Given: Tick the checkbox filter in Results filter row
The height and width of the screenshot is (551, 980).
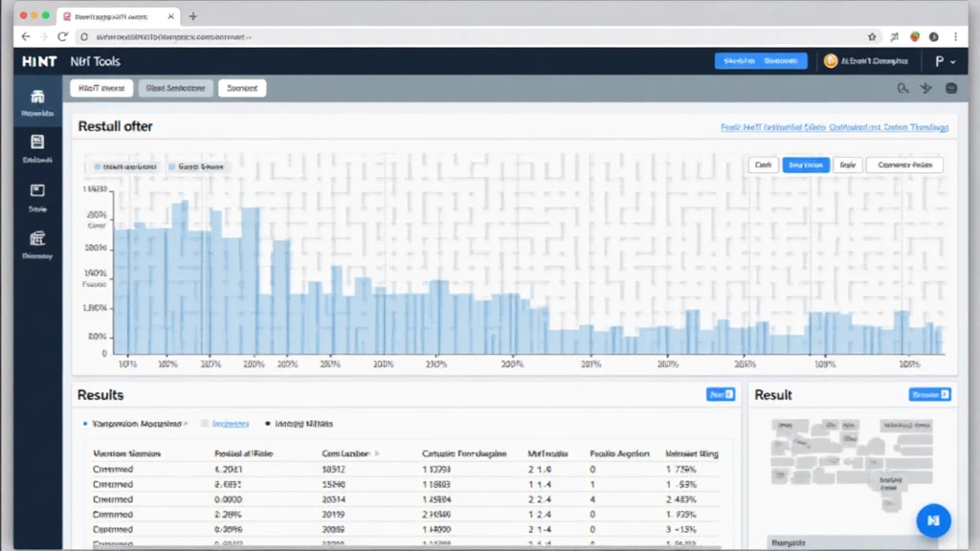Looking at the screenshot, I should coord(202,423).
